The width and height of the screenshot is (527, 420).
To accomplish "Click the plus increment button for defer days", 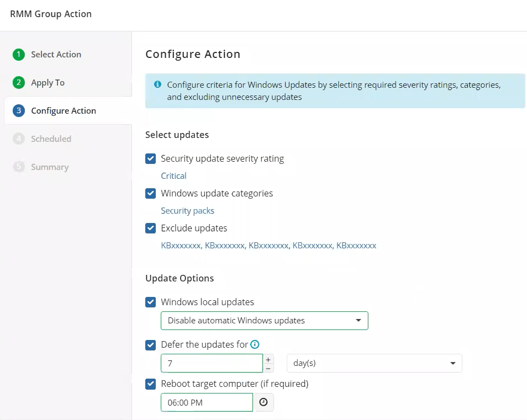I will click(268, 359).
